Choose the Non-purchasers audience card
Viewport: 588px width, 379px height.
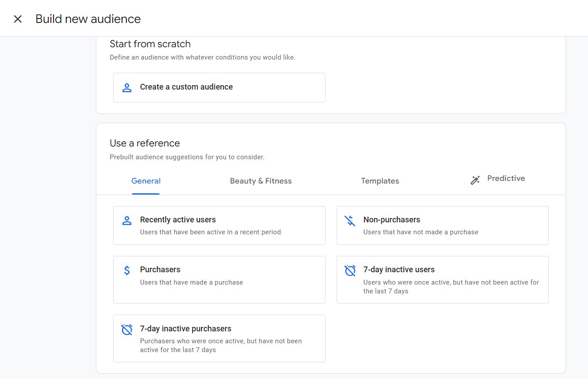click(442, 225)
